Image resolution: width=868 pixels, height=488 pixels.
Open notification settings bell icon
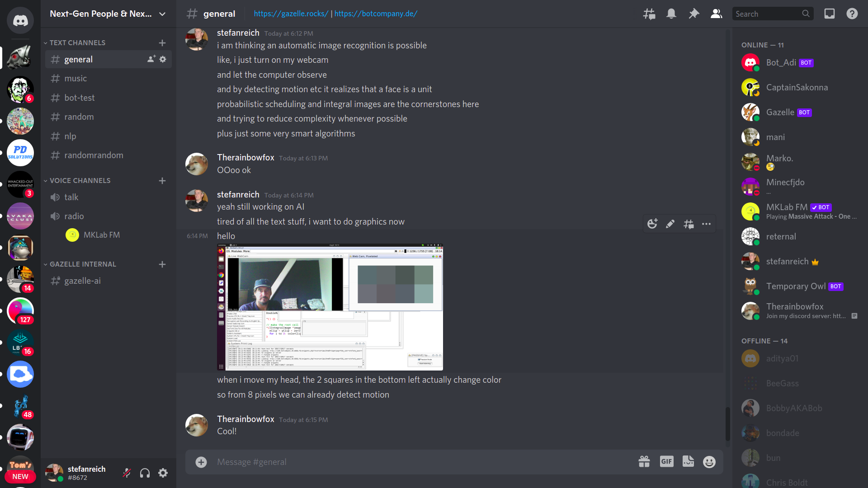[671, 14]
